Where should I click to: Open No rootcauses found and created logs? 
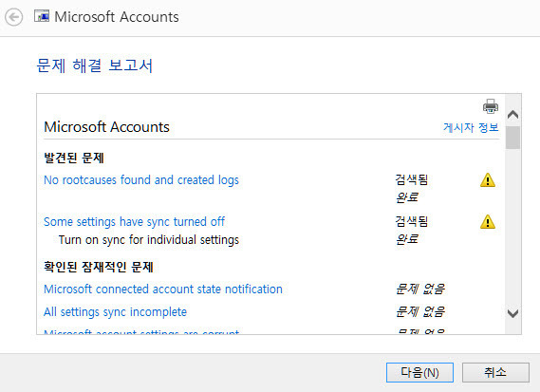click(x=141, y=179)
